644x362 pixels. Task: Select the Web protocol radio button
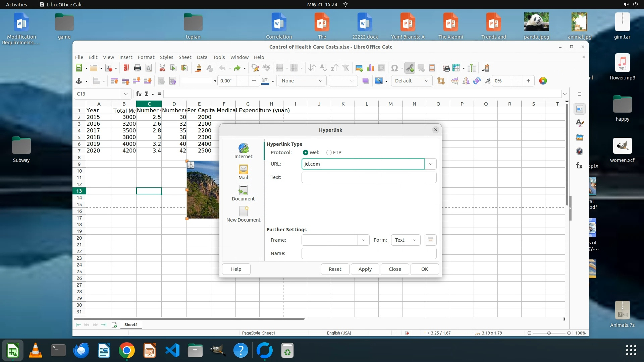[306, 153]
